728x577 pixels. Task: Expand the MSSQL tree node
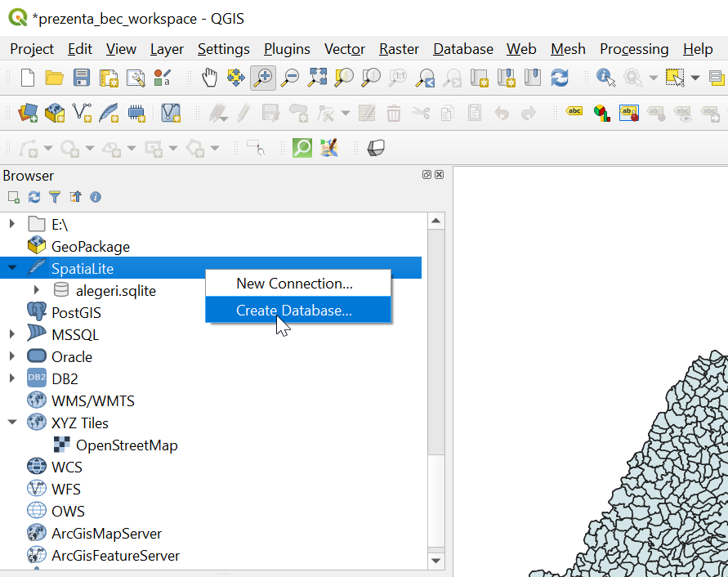coord(12,334)
